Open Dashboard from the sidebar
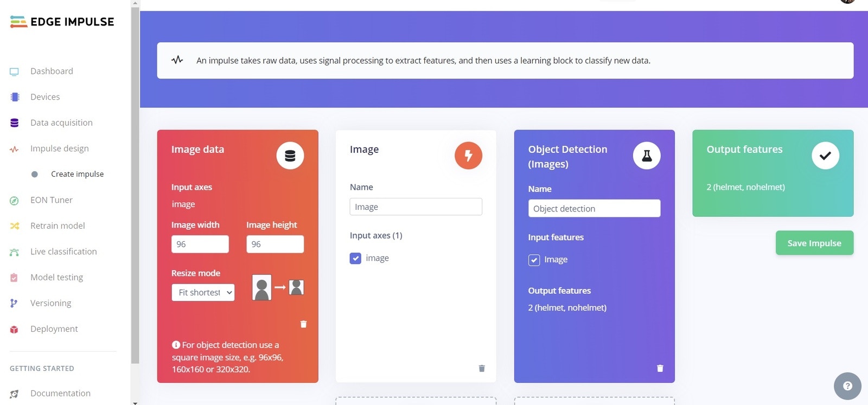The height and width of the screenshot is (405, 868). click(52, 72)
